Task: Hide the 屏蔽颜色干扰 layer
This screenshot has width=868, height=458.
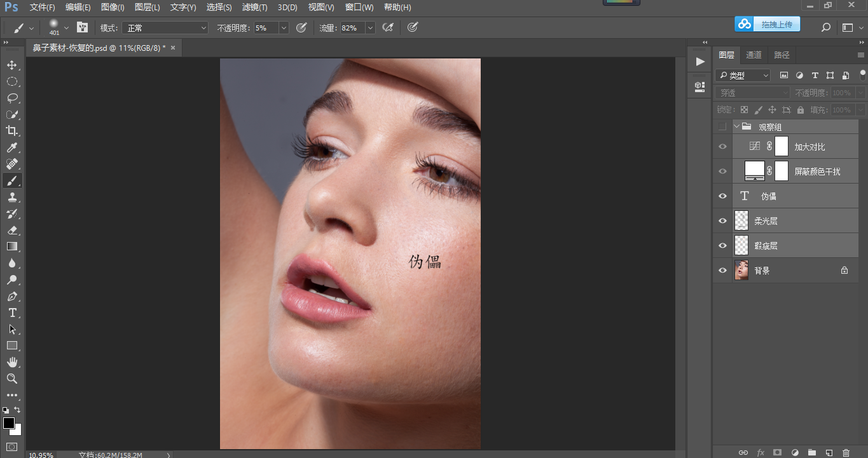Action: click(722, 172)
